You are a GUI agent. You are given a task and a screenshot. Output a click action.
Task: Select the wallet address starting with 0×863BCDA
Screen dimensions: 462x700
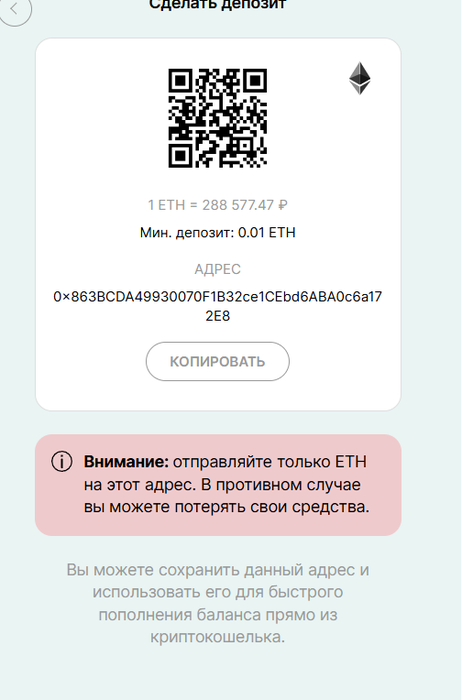217,306
